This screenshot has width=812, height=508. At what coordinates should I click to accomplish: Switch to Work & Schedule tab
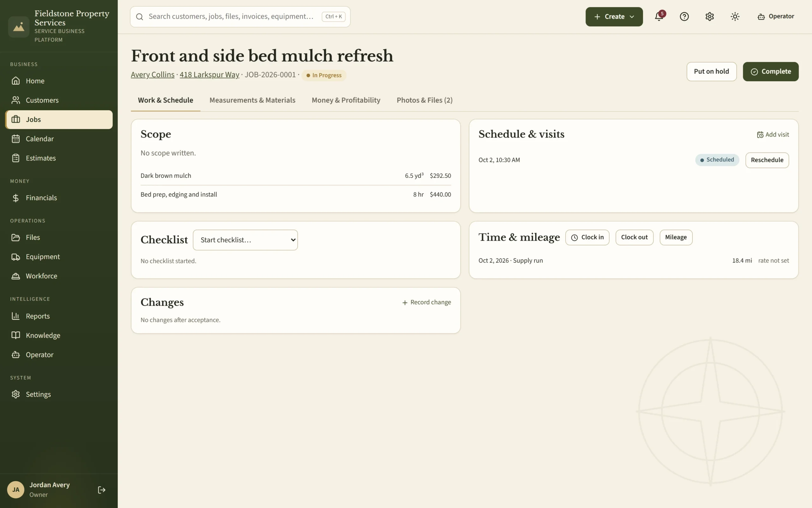(x=166, y=100)
